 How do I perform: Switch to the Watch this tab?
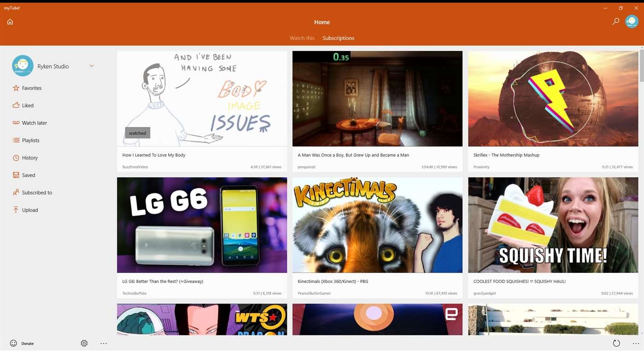click(x=302, y=38)
